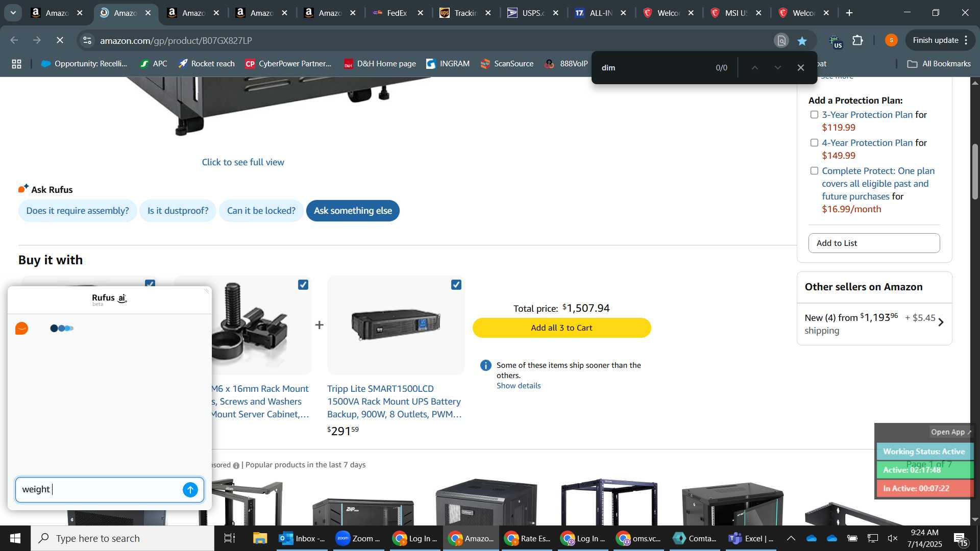Open Task View on taskbar
Image resolution: width=980 pixels, height=551 pixels.
(230, 538)
